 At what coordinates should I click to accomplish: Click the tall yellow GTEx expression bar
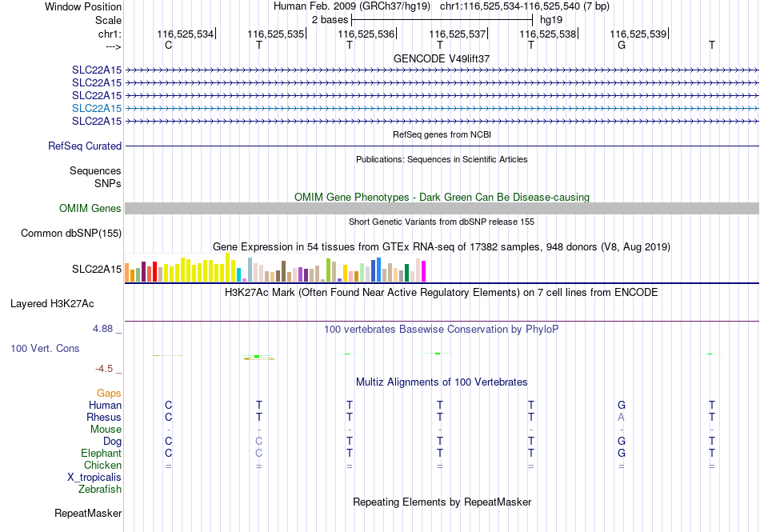pos(227,267)
